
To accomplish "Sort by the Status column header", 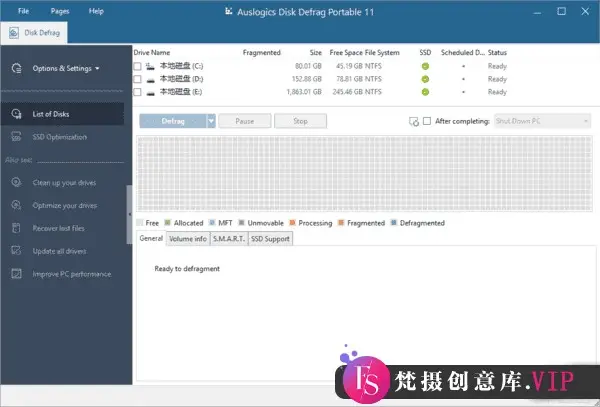I will (497, 52).
